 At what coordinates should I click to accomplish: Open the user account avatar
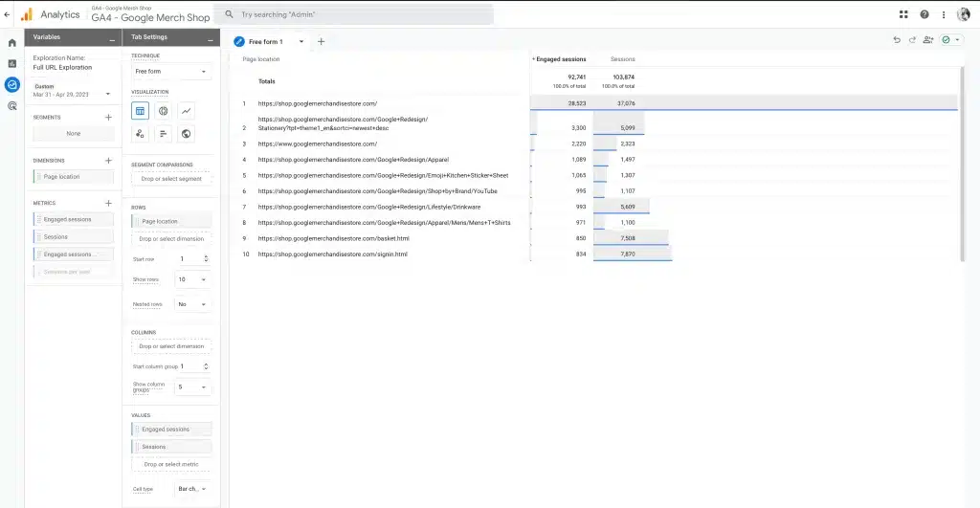click(964, 14)
